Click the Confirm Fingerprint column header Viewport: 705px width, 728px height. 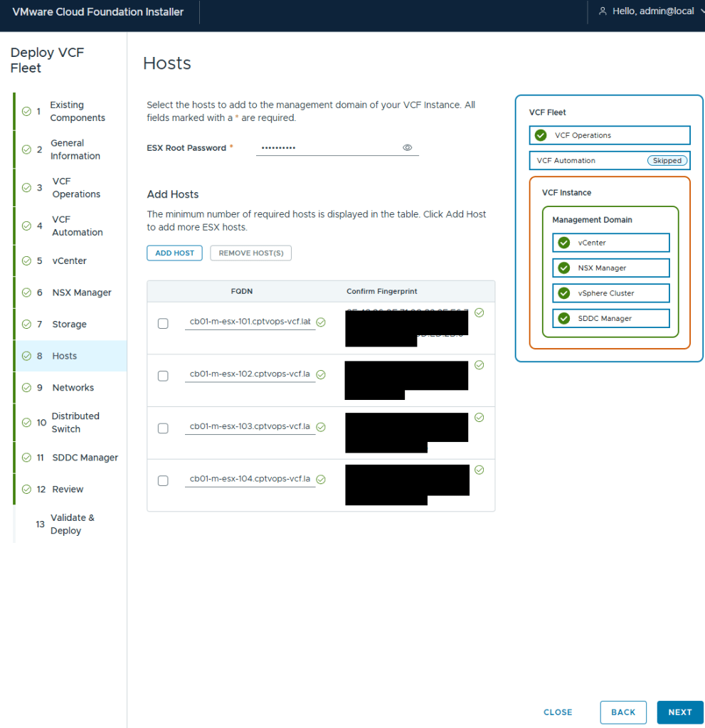(x=381, y=292)
